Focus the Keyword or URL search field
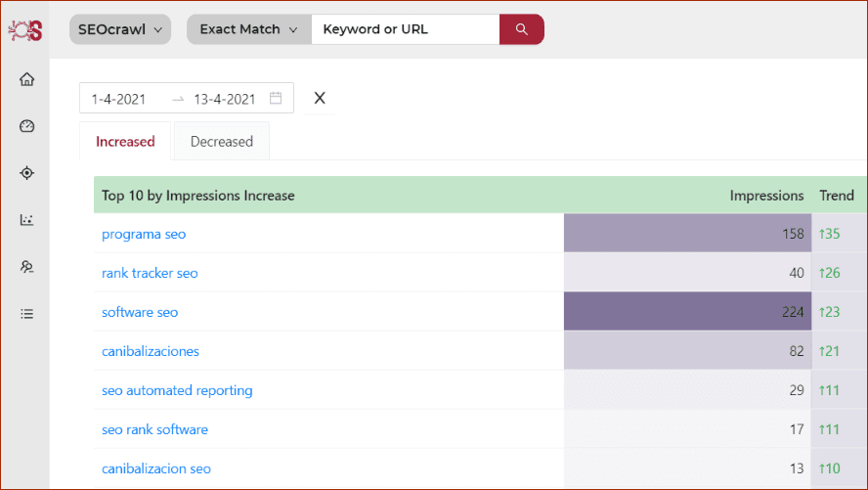Image resolution: width=868 pixels, height=490 pixels. (x=406, y=29)
